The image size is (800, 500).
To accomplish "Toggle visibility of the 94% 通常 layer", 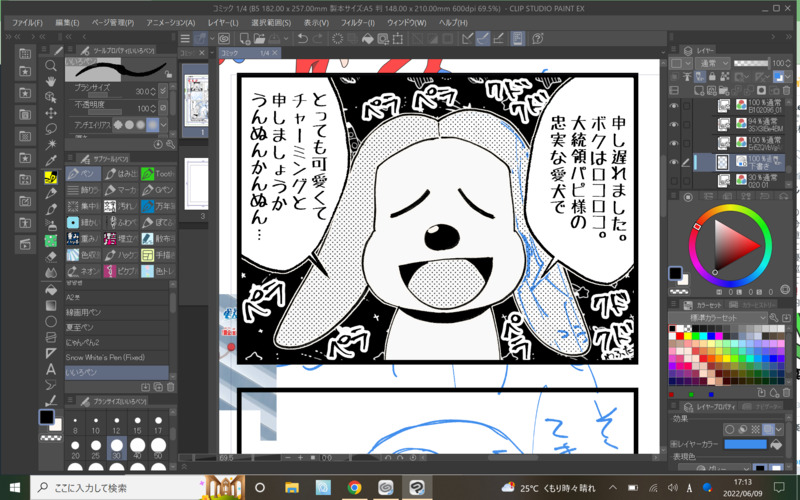I will pyautogui.click(x=674, y=124).
